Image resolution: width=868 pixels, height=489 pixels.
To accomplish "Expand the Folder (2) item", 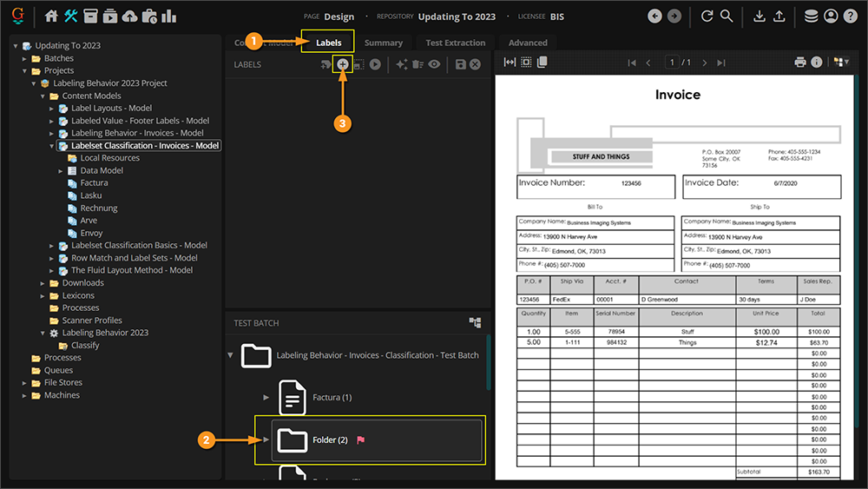I will coord(266,439).
